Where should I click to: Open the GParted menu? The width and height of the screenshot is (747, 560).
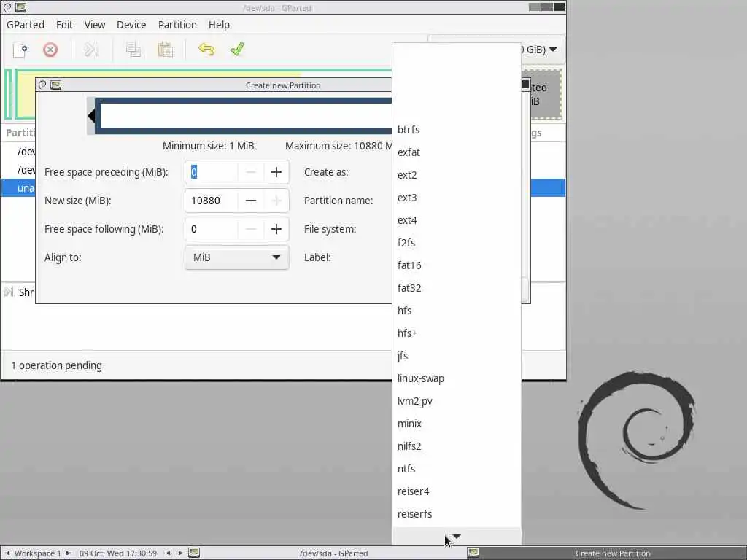coord(26,25)
